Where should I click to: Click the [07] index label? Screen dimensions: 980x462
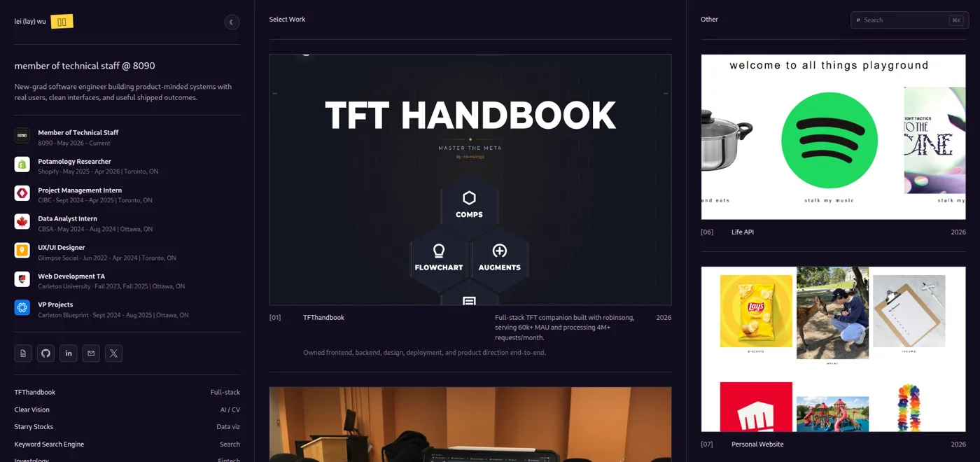tap(707, 444)
